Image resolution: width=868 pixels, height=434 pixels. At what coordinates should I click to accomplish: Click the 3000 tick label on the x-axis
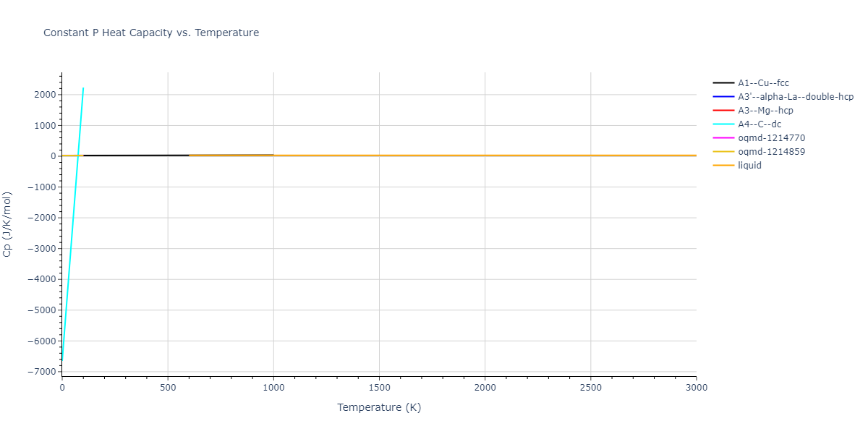click(x=696, y=388)
